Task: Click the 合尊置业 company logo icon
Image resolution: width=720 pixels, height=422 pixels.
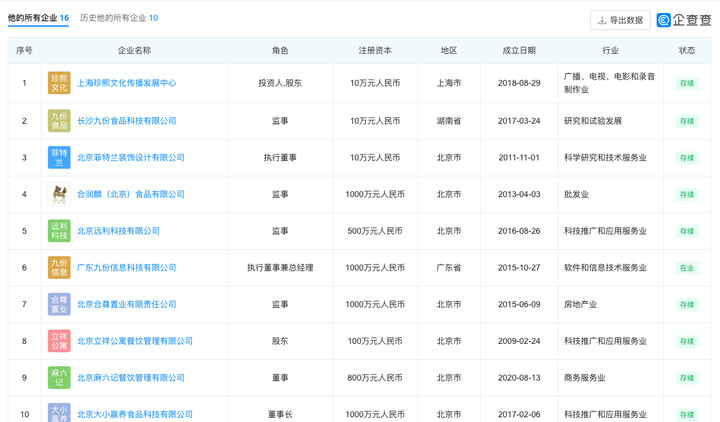Action: pos(59,304)
